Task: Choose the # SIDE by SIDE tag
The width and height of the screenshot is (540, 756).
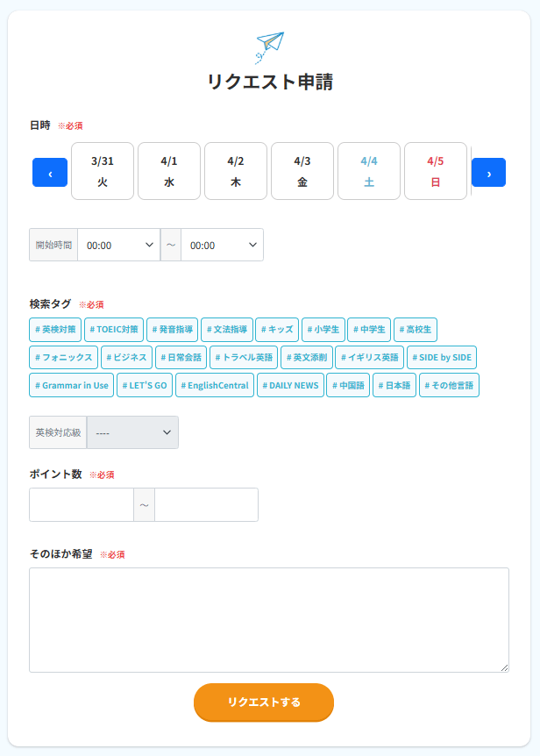Action: [x=442, y=358]
